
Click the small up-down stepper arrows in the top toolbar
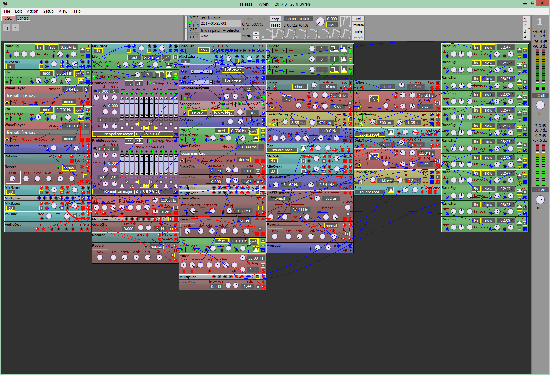[256, 35]
